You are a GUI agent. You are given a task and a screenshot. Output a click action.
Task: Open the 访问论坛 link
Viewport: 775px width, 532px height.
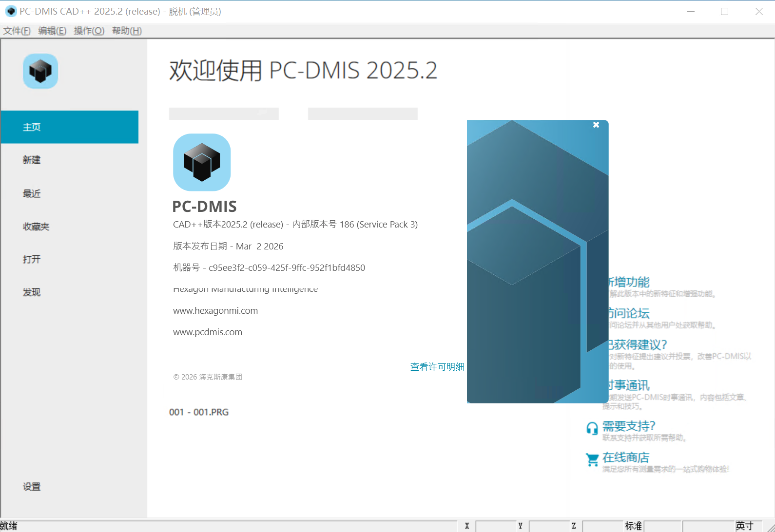pyautogui.click(x=629, y=313)
